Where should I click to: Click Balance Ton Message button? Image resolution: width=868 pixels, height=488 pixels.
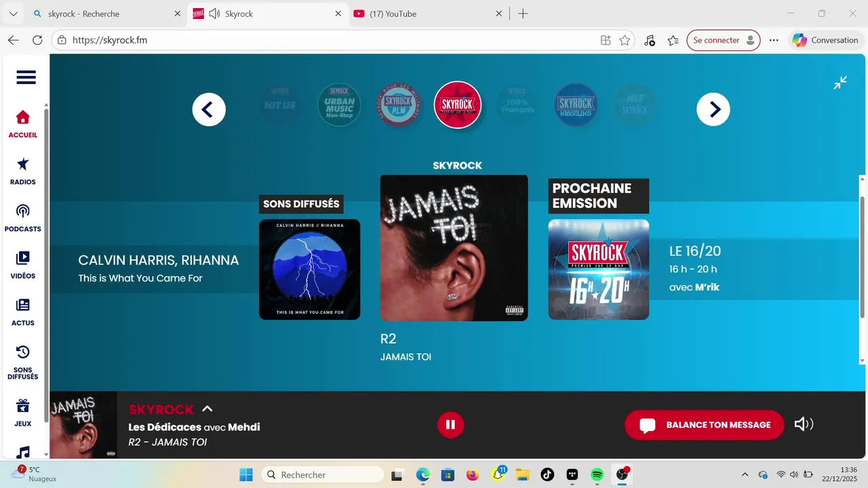coord(705,425)
